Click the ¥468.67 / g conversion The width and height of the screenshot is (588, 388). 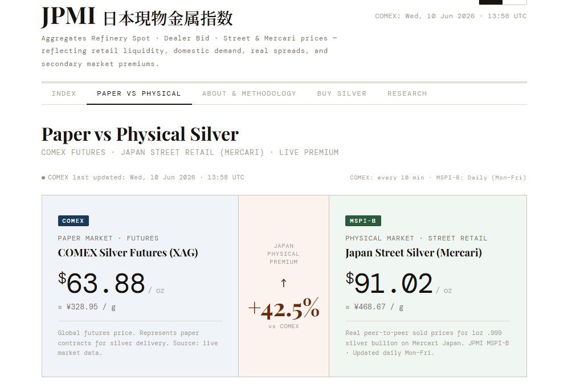tap(375, 307)
